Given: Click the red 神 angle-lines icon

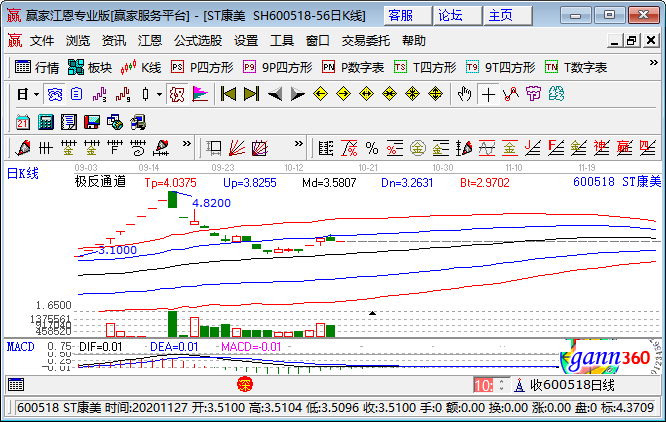Looking at the screenshot, I should click(x=601, y=148).
